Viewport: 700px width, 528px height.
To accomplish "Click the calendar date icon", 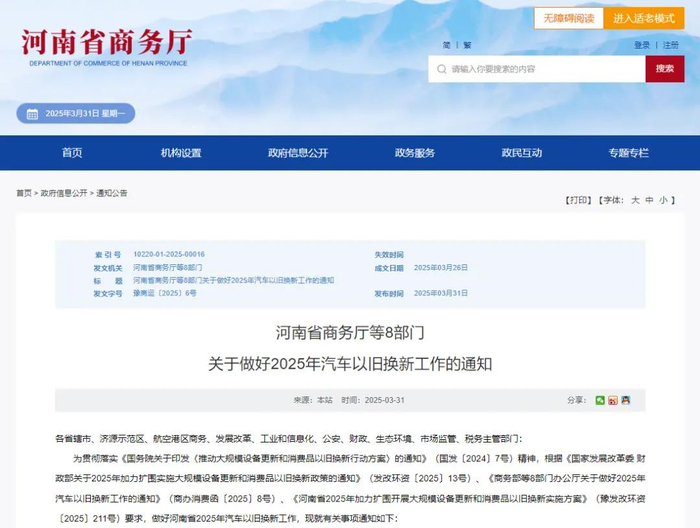I will (32, 114).
